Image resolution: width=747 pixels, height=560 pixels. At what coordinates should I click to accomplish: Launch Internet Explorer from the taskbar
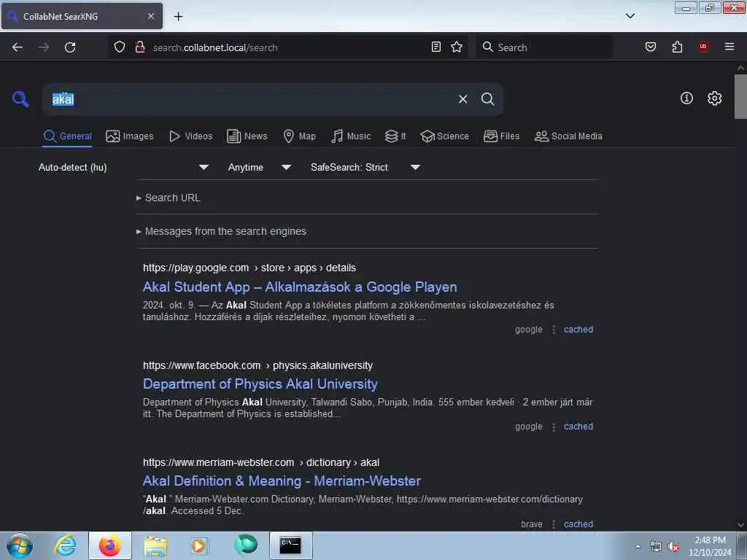coord(66,545)
